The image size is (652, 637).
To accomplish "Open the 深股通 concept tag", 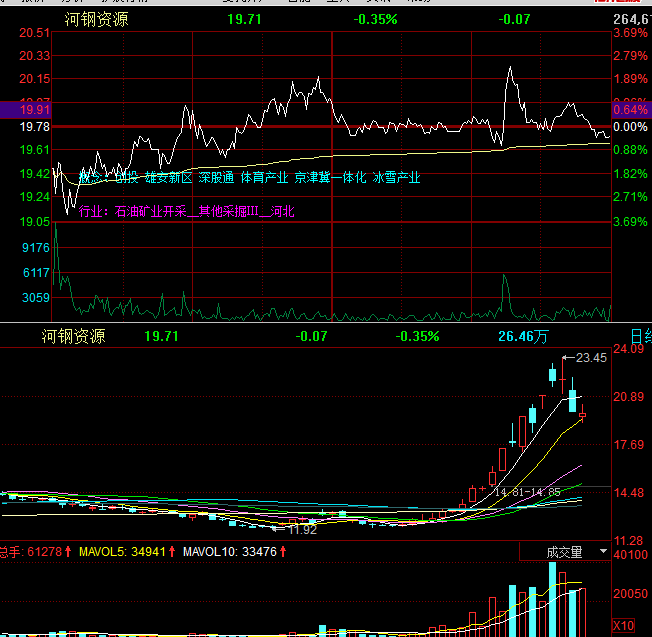I will point(216,178).
